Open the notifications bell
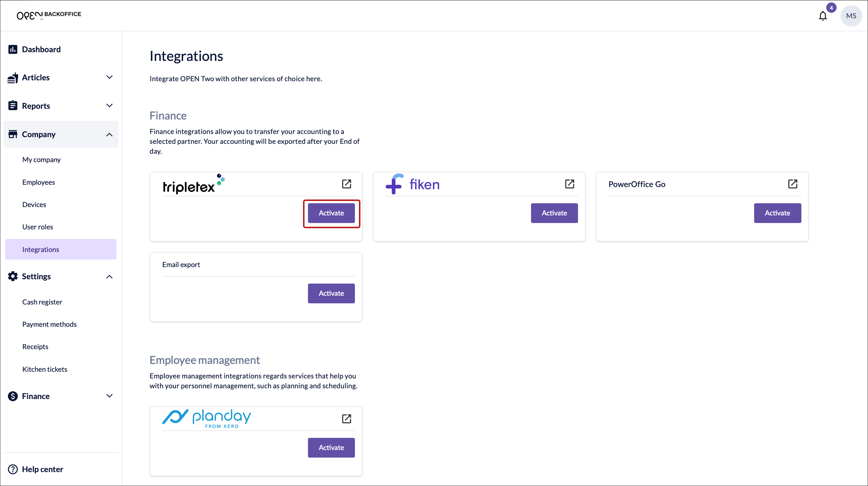 823,16
